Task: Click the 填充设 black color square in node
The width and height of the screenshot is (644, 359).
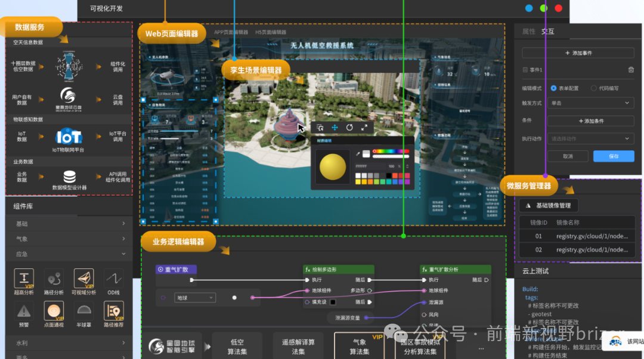Action: click(x=333, y=302)
